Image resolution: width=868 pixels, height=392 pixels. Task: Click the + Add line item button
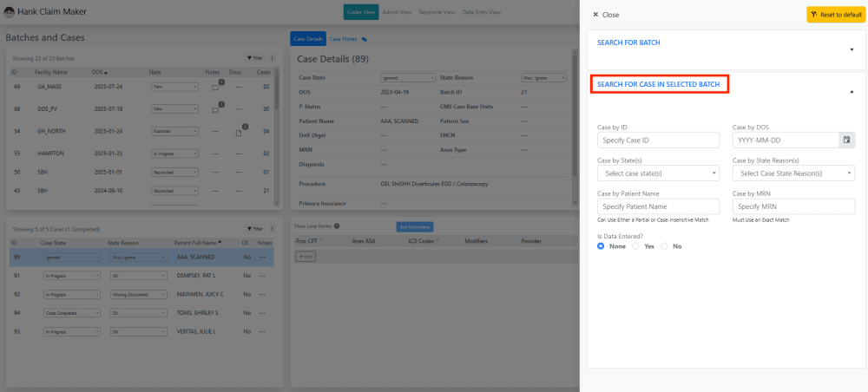[x=306, y=257]
